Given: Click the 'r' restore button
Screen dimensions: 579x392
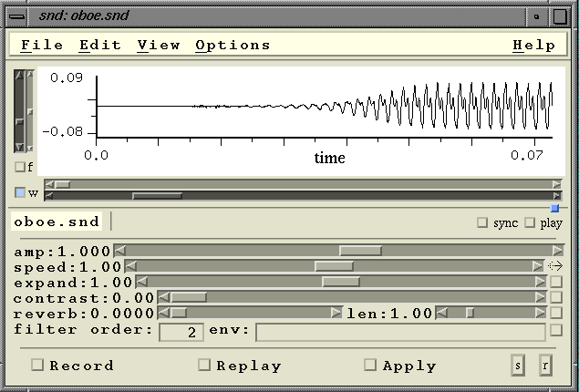Looking at the screenshot, I should [x=545, y=366].
